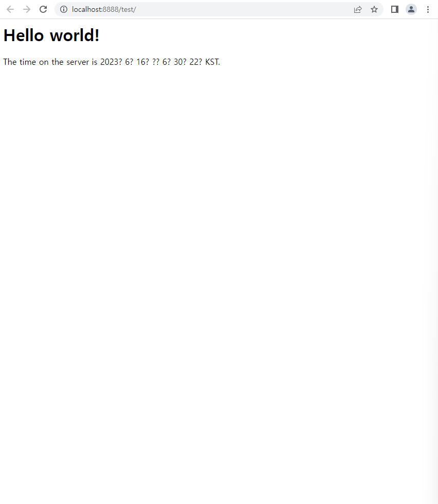The image size is (438, 504).
Task: Click the forward navigation arrow
Action: (x=27, y=9)
